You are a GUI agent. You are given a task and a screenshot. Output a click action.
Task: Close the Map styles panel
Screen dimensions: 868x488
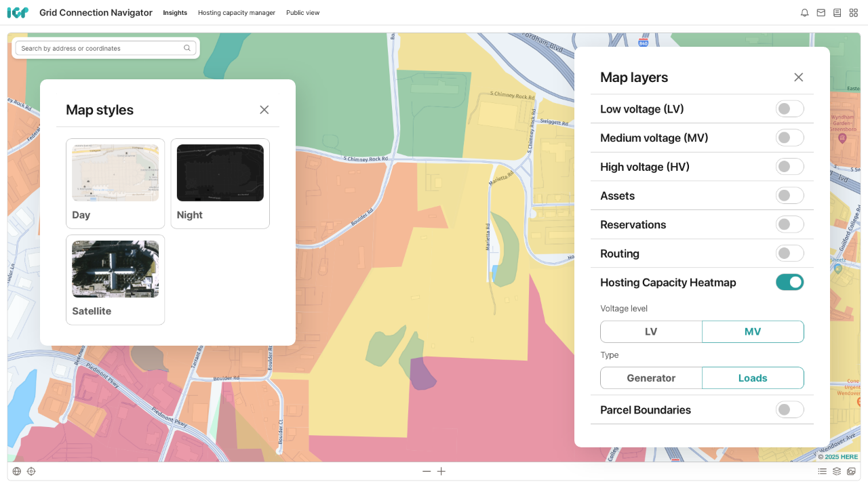(x=264, y=110)
